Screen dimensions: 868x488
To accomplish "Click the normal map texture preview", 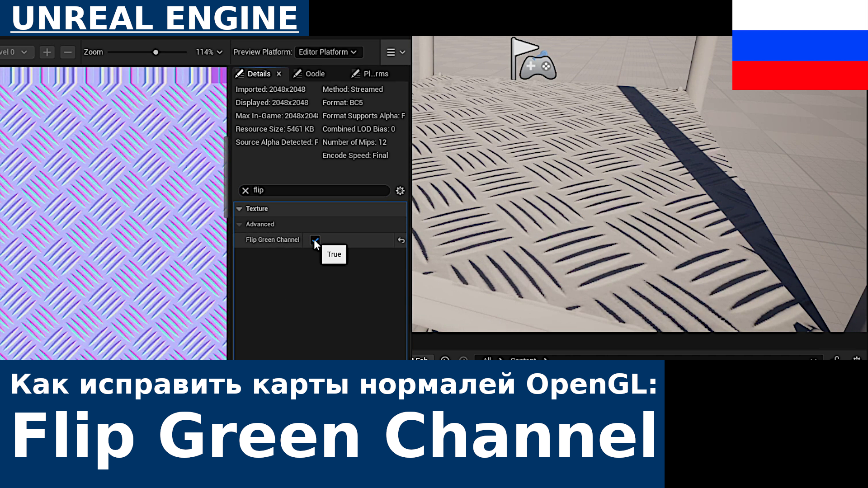I will tap(113, 213).
